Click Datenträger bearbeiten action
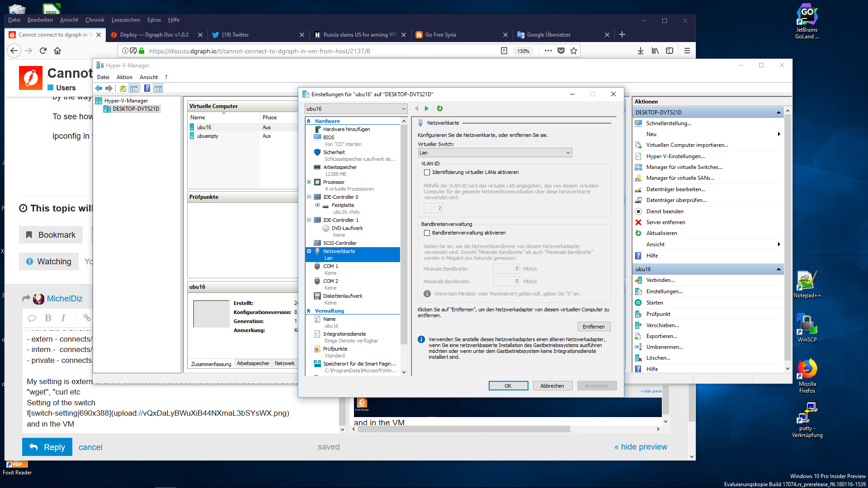This screenshot has height=488, width=868. click(x=675, y=189)
